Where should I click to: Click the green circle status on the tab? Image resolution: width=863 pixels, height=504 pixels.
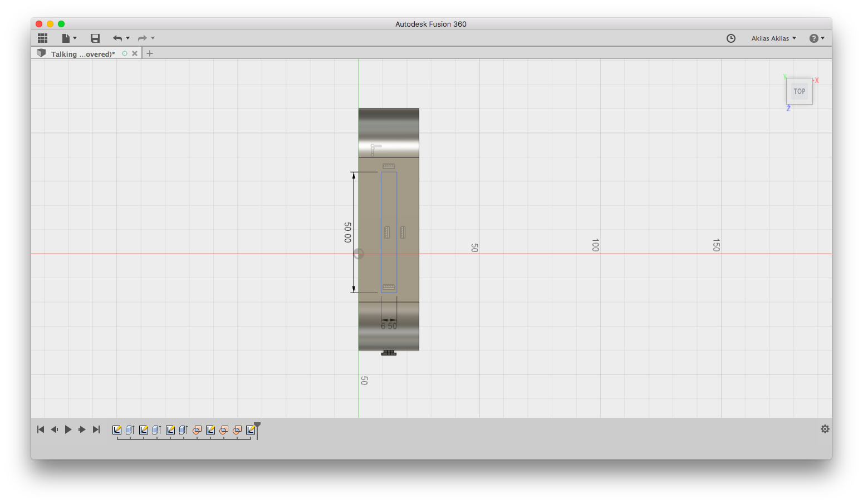pyautogui.click(x=125, y=53)
